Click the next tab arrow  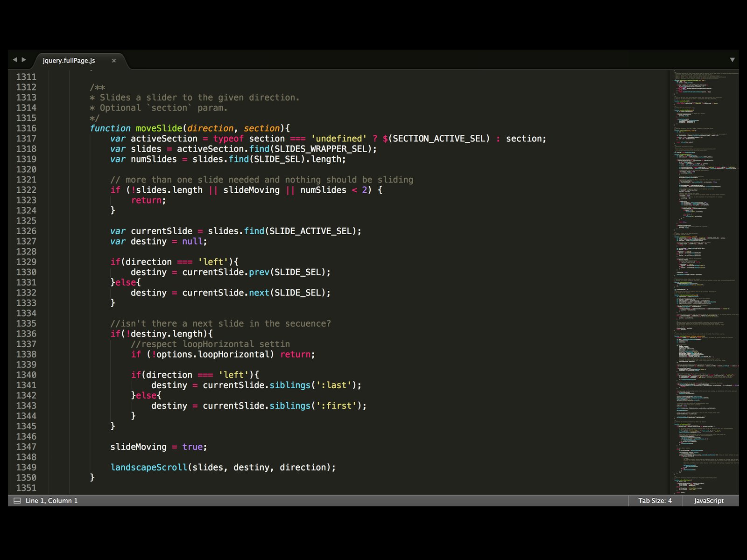[24, 60]
